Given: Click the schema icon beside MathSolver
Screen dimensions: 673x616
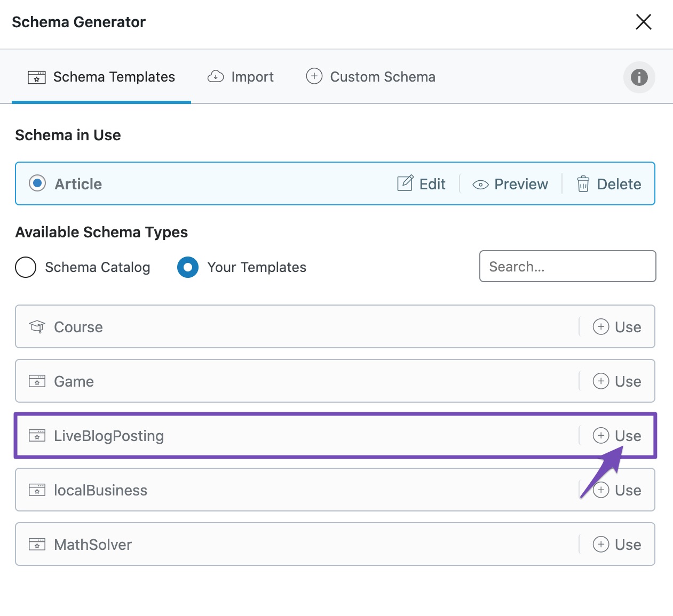Looking at the screenshot, I should [x=37, y=545].
